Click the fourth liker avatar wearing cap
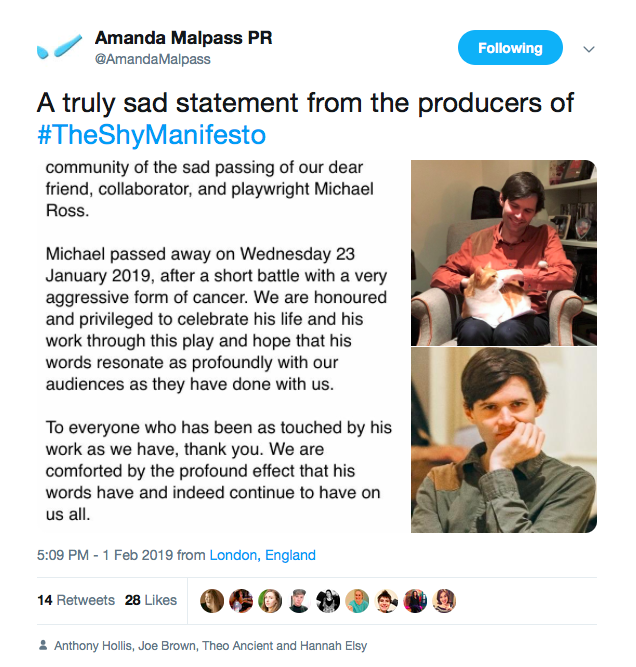Viewport: 636px width, 667px height. pos(299,600)
